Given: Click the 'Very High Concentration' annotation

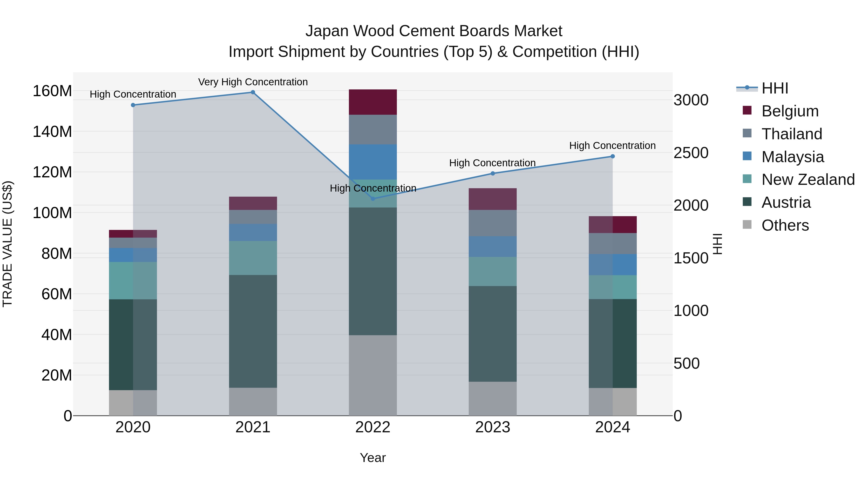Looking at the screenshot, I should coord(253,82).
